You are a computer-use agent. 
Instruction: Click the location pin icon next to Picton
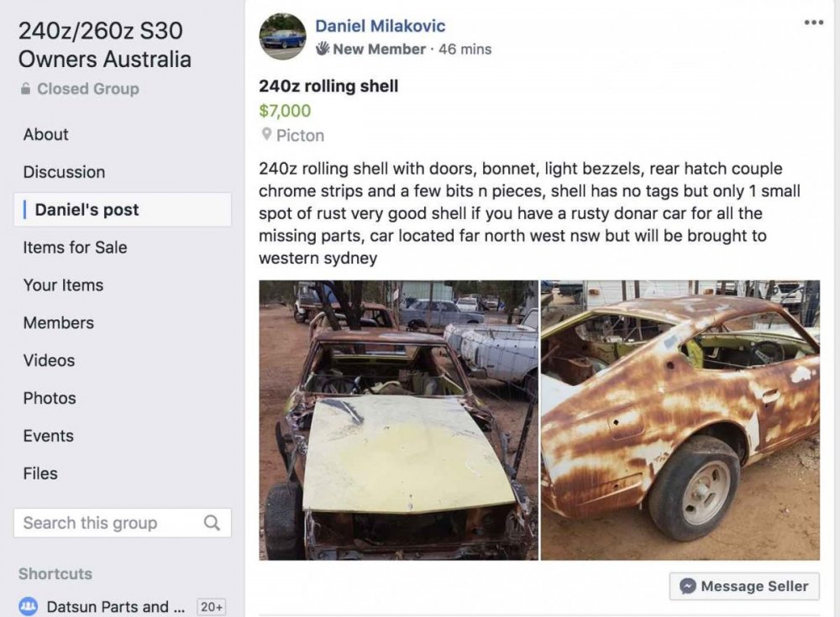tap(267, 135)
